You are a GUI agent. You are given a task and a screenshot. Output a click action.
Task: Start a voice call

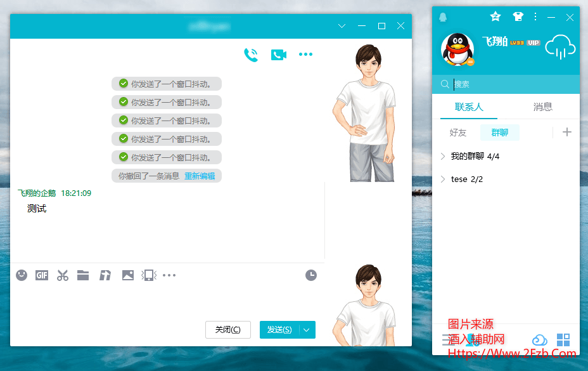[x=251, y=55]
